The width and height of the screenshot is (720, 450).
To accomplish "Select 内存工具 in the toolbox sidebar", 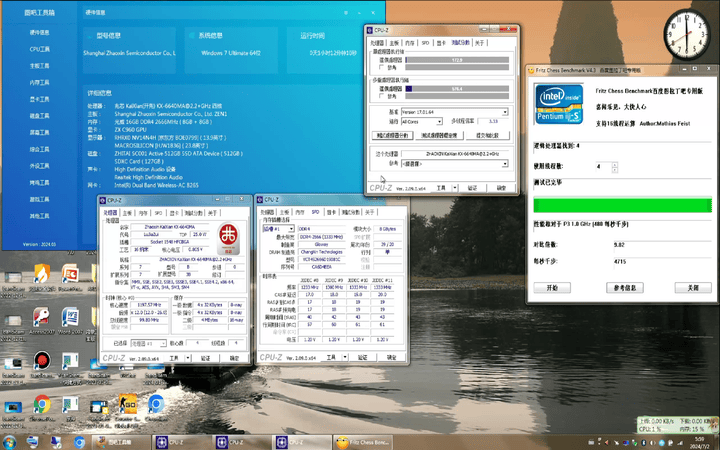I will (40, 83).
